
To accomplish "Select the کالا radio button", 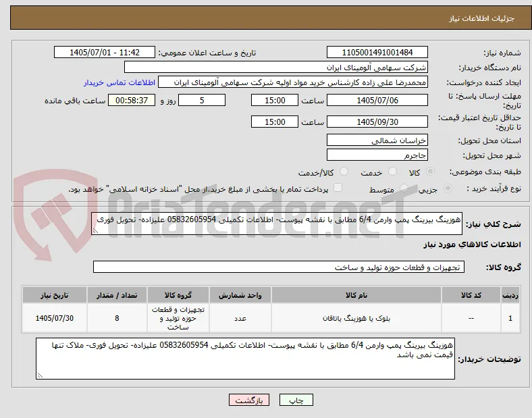I will point(430,172).
